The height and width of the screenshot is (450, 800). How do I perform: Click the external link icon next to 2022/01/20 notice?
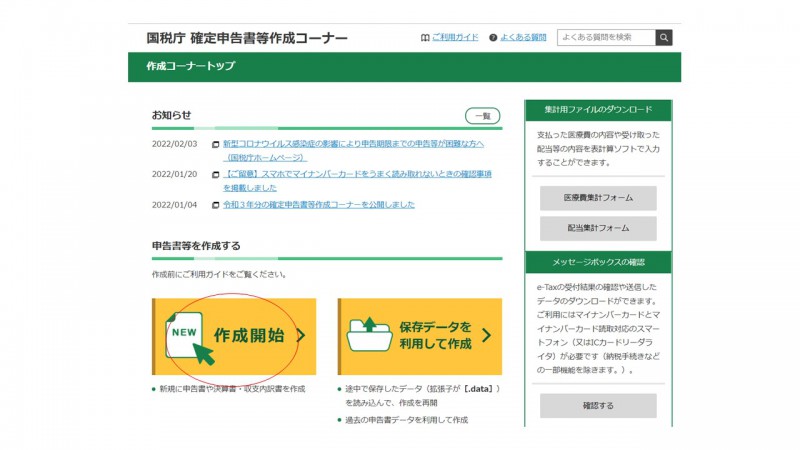[x=215, y=175]
